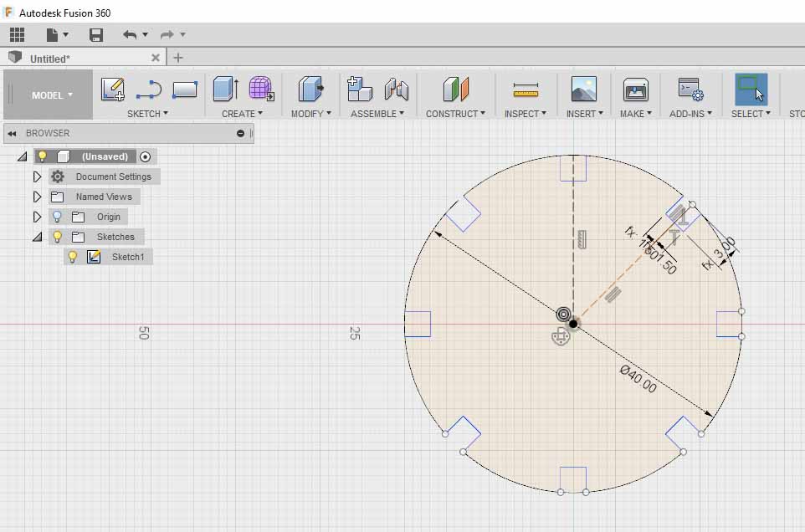The height and width of the screenshot is (532, 805).
Task: Open the INSPECT menu
Action: (x=525, y=114)
